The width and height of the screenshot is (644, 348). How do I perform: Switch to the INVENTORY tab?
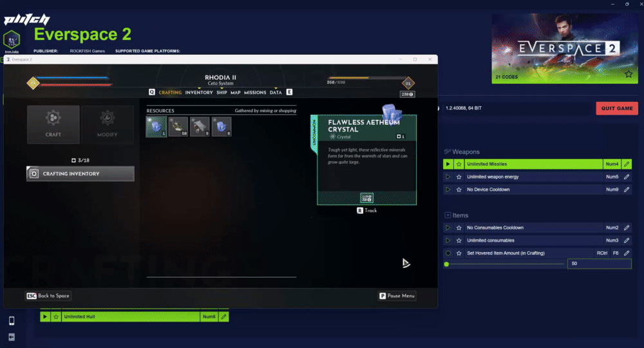[199, 92]
